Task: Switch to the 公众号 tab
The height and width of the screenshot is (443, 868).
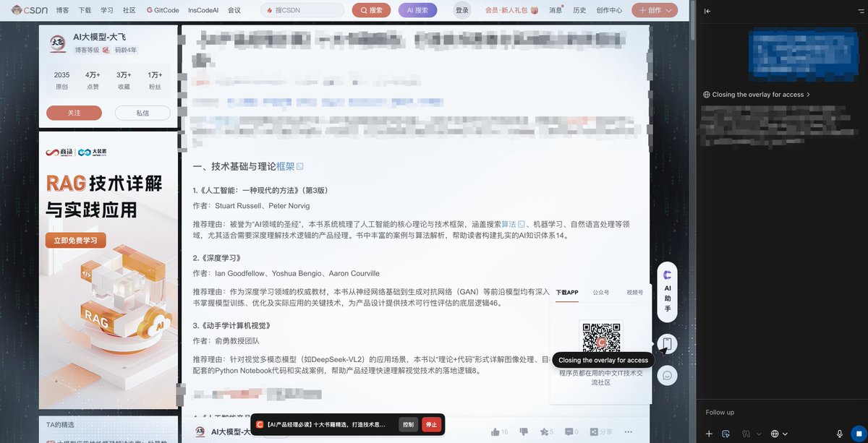Action: click(x=601, y=293)
